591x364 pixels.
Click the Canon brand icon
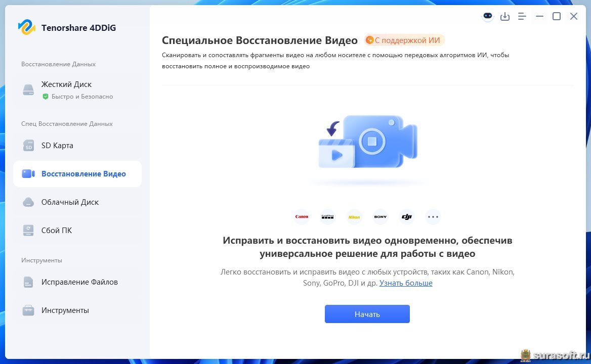[x=302, y=217]
